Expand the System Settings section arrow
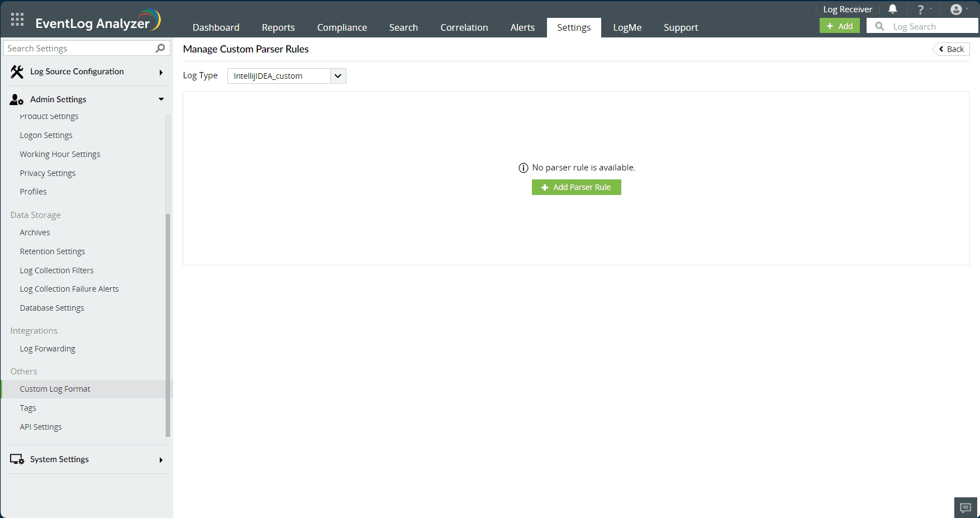This screenshot has width=980, height=518. click(x=161, y=460)
